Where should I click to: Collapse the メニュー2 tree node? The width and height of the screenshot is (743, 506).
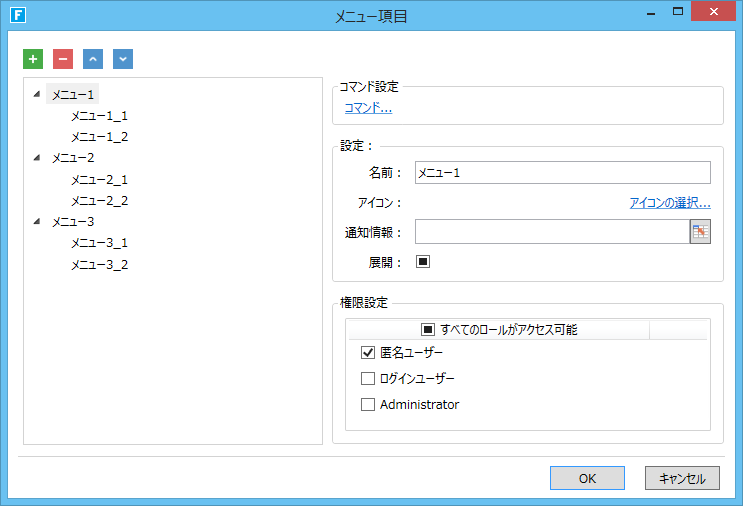click(37, 158)
